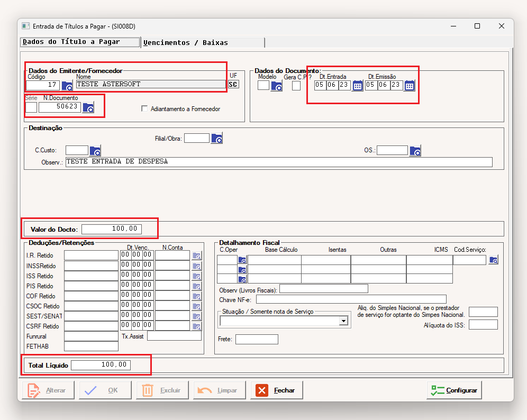The height and width of the screenshot is (420, 527).
Task: Open C.Oper lookup in first fiscal row
Action: pyautogui.click(x=242, y=260)
